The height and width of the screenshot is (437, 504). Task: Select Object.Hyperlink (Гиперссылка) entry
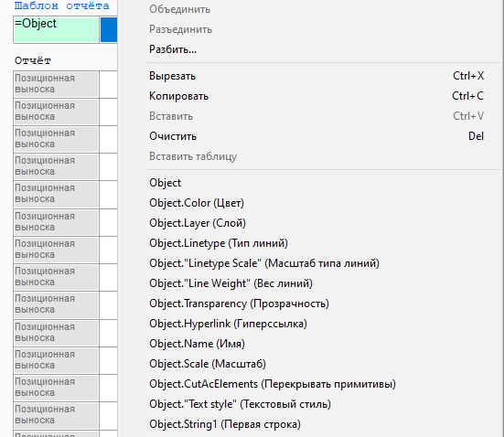pyautogui.click(x=323, y=324)
